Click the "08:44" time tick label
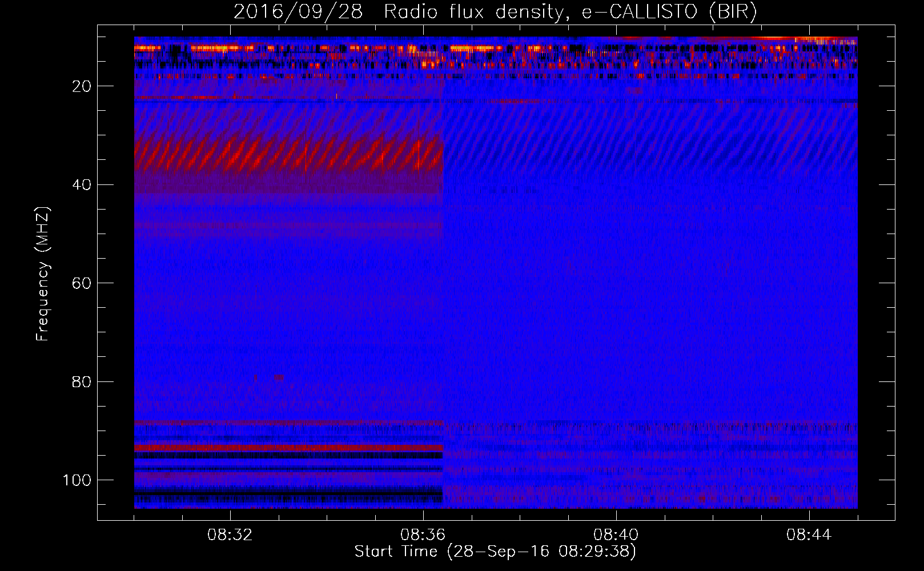 [x=809, y=535]
